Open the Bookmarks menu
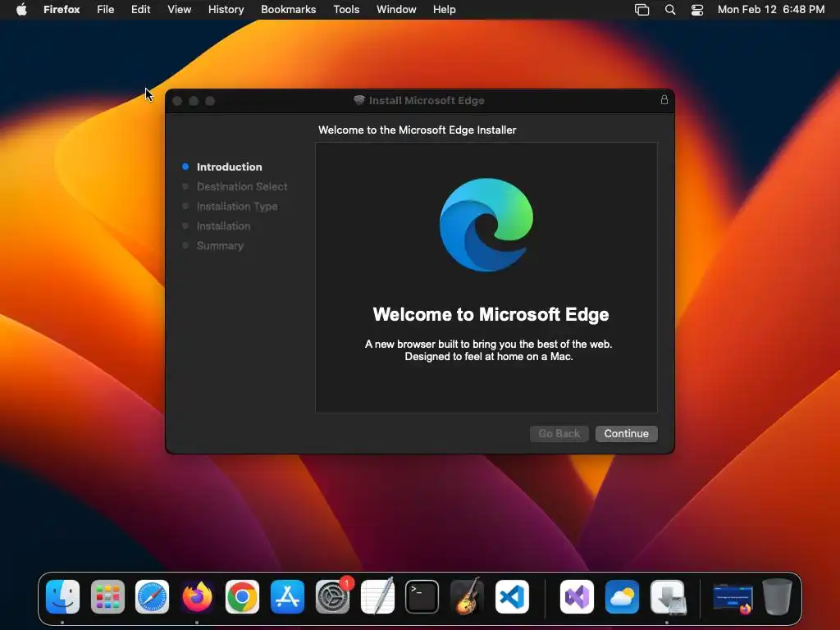 point(288,9)
